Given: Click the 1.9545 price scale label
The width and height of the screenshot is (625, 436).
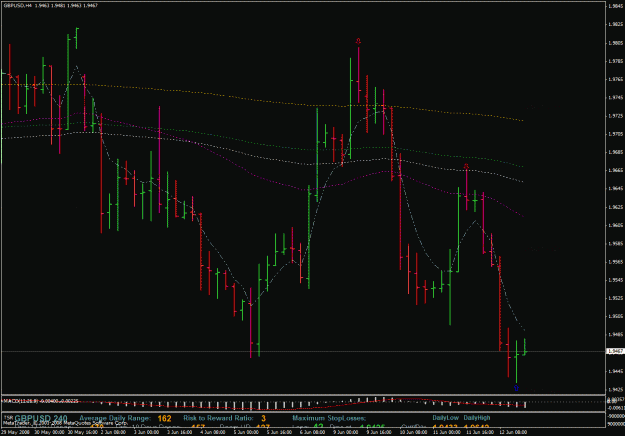Looking at the screenshot, I should [615, 280].
